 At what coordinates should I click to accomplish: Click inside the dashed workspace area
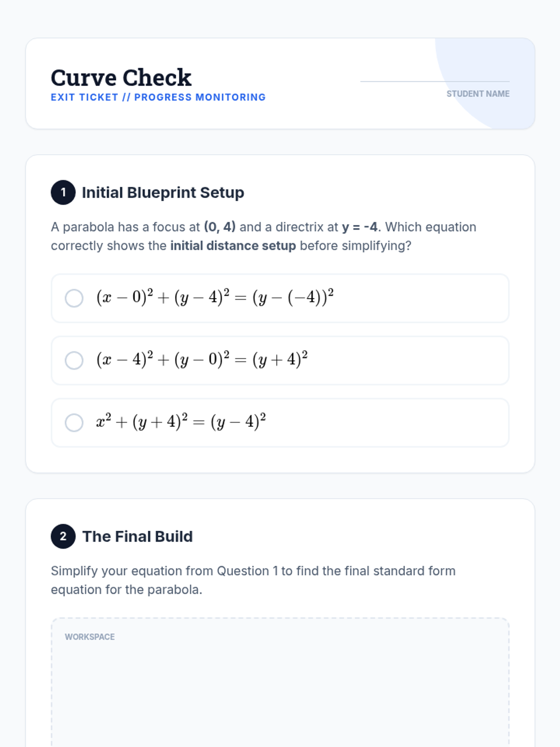pos(280,691)
